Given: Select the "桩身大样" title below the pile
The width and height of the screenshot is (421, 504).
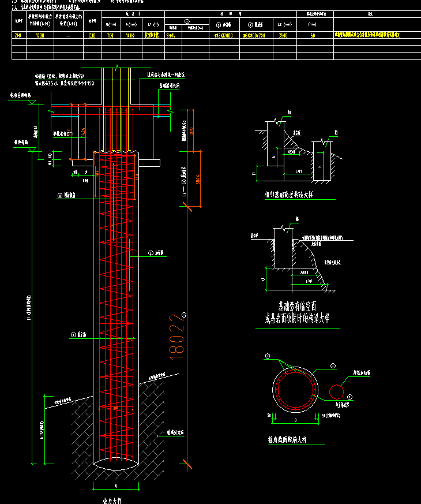Looking at the screenshot, I should click(112, 501).
